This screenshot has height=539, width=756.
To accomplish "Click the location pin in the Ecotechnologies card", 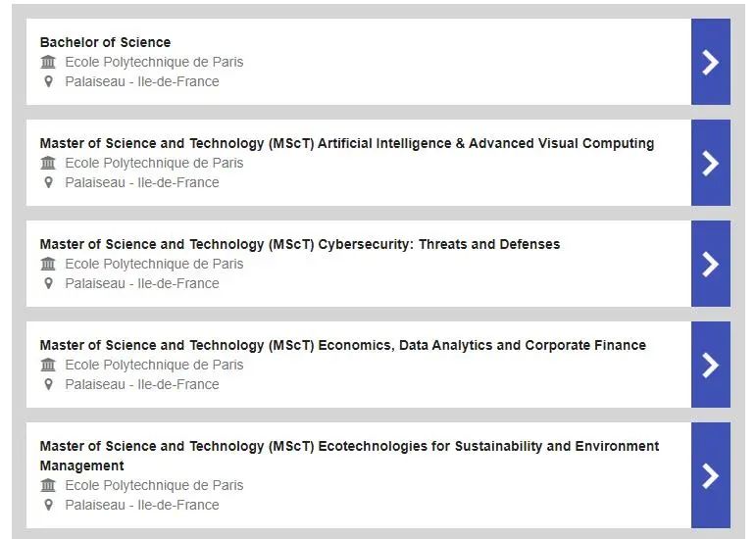I will (x=48, y=505).
